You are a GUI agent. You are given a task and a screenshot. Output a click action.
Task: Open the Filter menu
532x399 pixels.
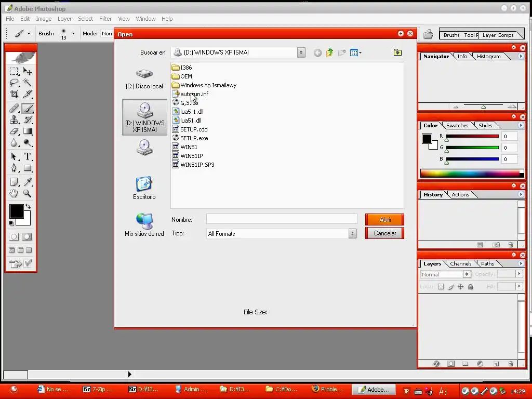click(x=105, y=19)
